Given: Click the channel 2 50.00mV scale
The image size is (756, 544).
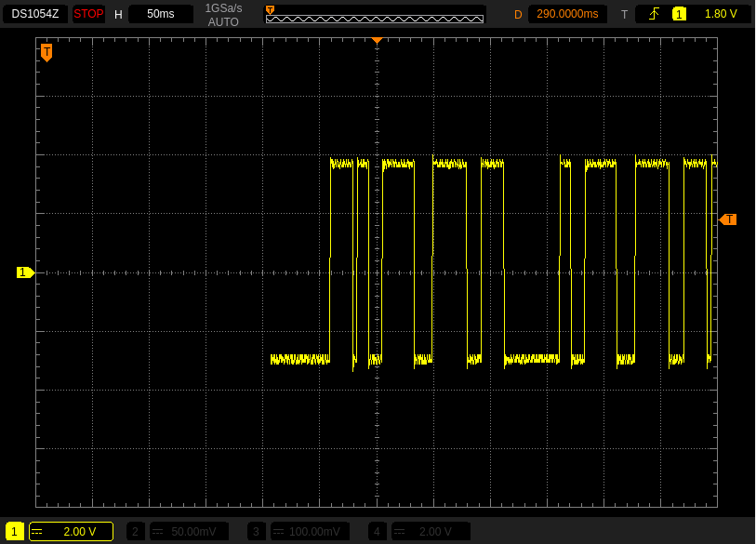Looking at the screenshot, I should click(193, 532).
